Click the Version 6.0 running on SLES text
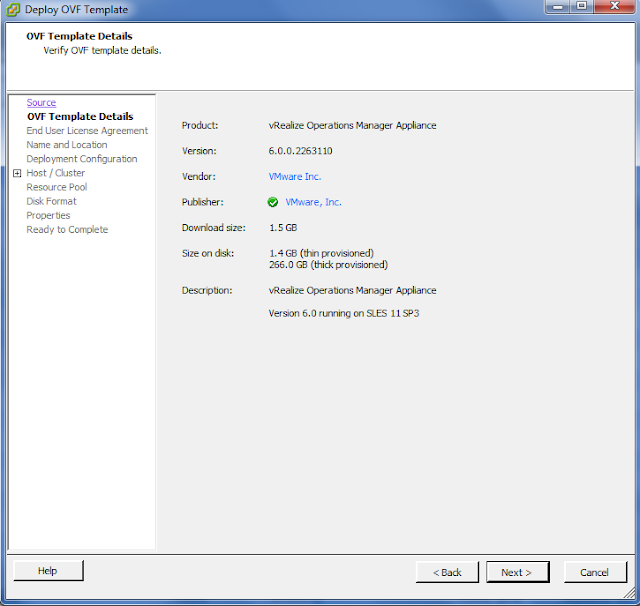Image resolution: width=640 pixels, height=606 pixels. (x=344, y=313)
